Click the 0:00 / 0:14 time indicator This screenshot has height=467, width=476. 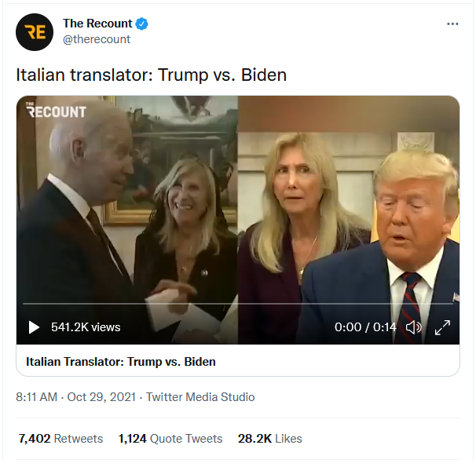pyautogui.click(x=365, y=327)
